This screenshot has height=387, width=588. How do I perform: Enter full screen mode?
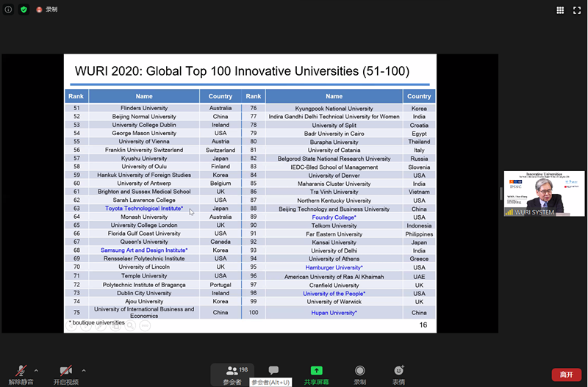click(577, 10)
